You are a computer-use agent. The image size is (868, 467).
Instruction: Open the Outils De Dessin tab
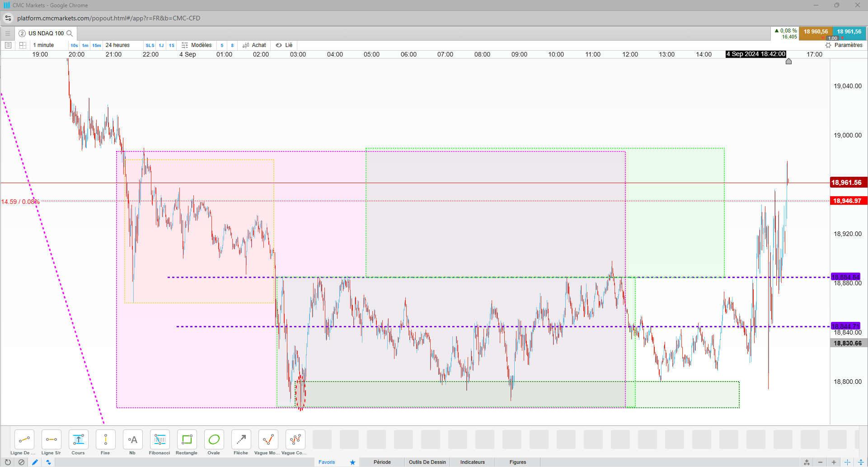[x=427, y=462]
